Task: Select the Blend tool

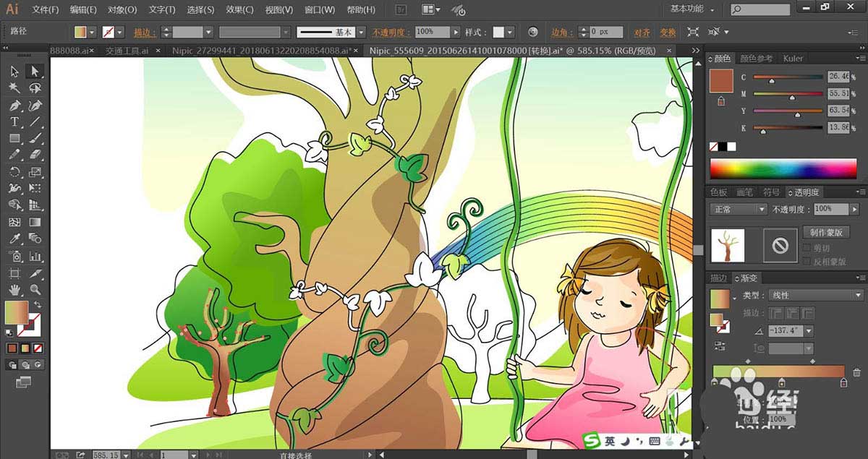Action: (x=35, y=239)
